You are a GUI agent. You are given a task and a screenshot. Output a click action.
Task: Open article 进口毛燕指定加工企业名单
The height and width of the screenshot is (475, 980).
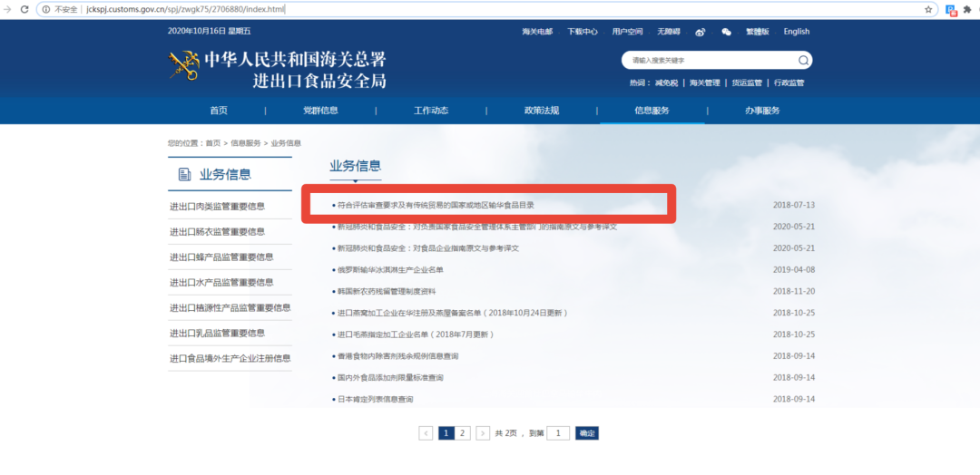(x=416, y=334)
